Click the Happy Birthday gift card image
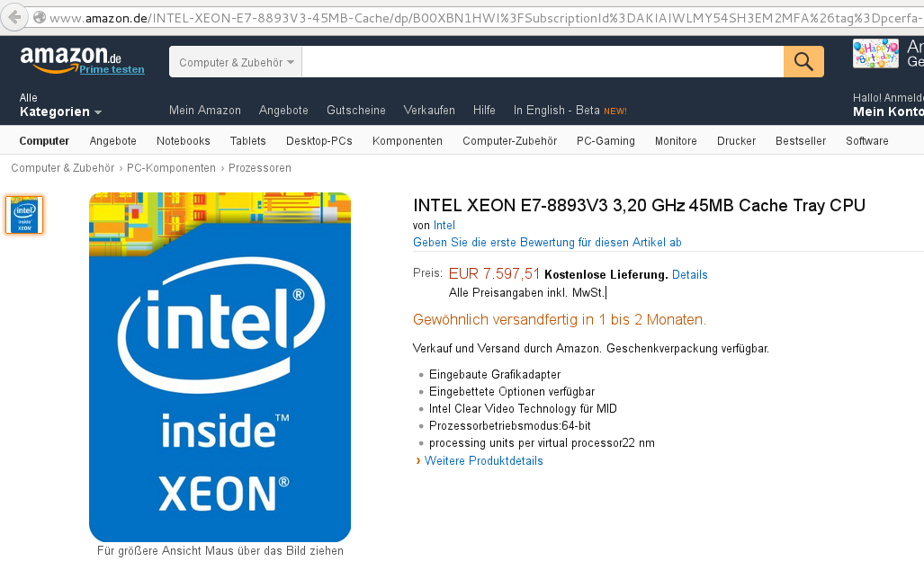Viewport: 924px width, 588px height. [875, 54]
